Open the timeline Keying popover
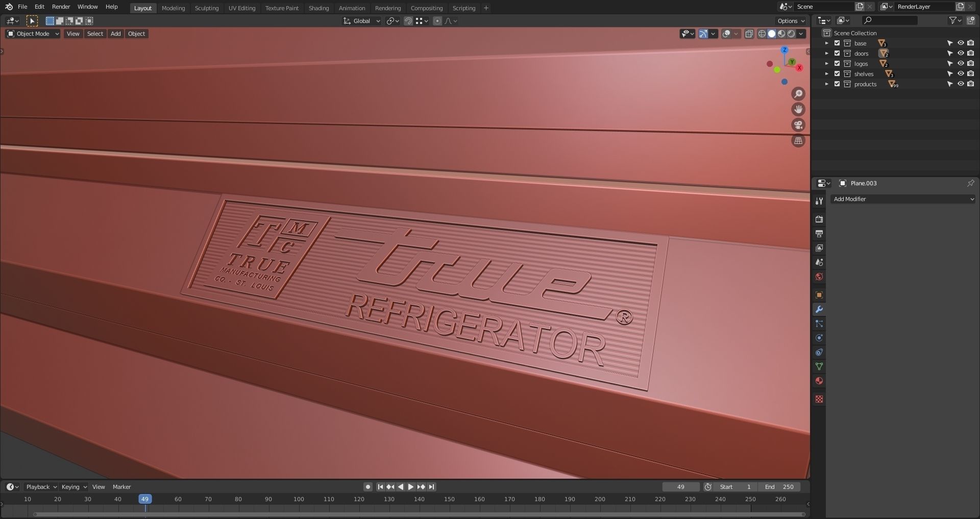This screenshot has width=980, height=519. (x=74, y=487)
